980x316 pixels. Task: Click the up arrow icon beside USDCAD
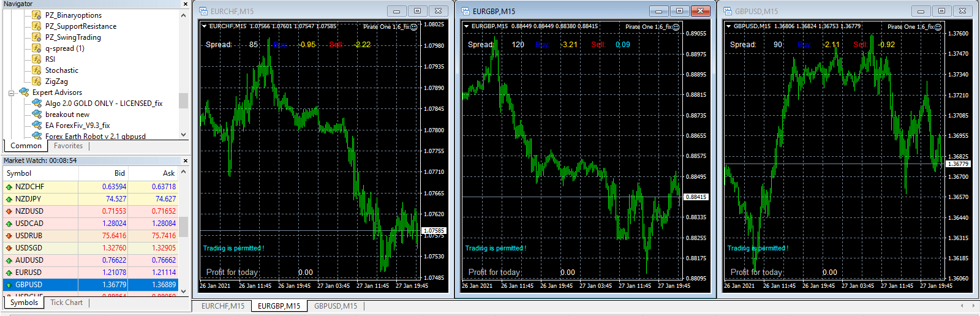[9, 224]
